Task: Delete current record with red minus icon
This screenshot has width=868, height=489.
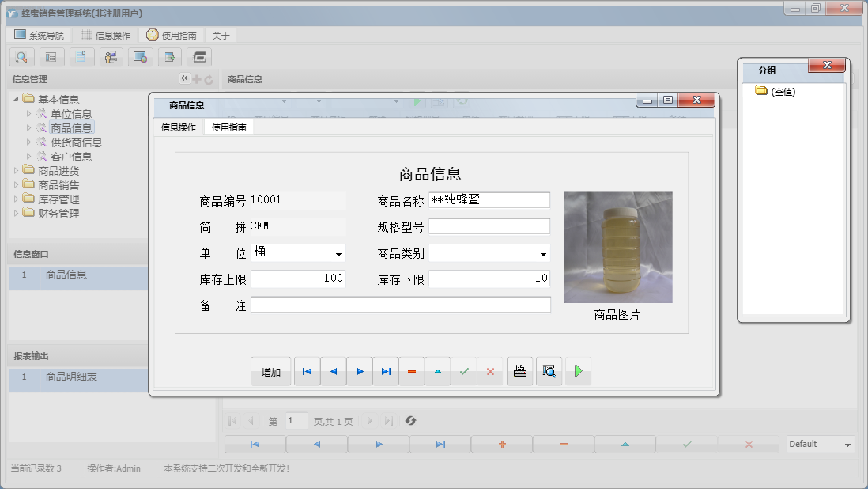Action: point(411,370)
